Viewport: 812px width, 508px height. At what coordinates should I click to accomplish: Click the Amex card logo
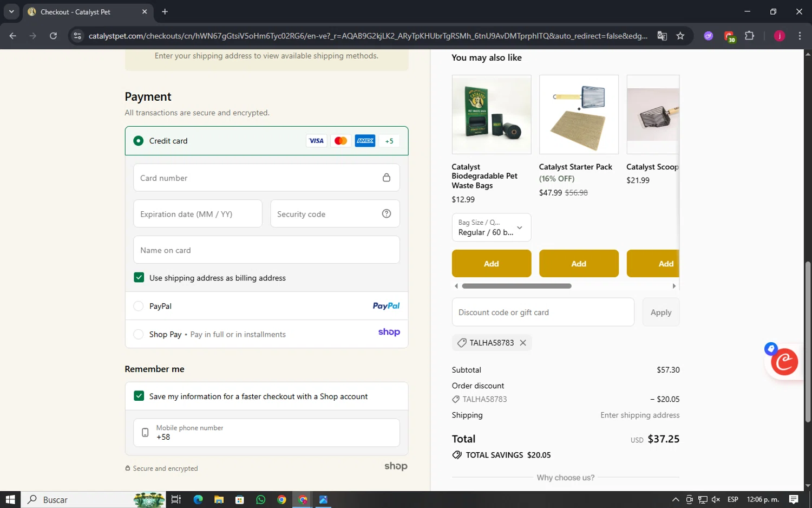pos(365,141)
